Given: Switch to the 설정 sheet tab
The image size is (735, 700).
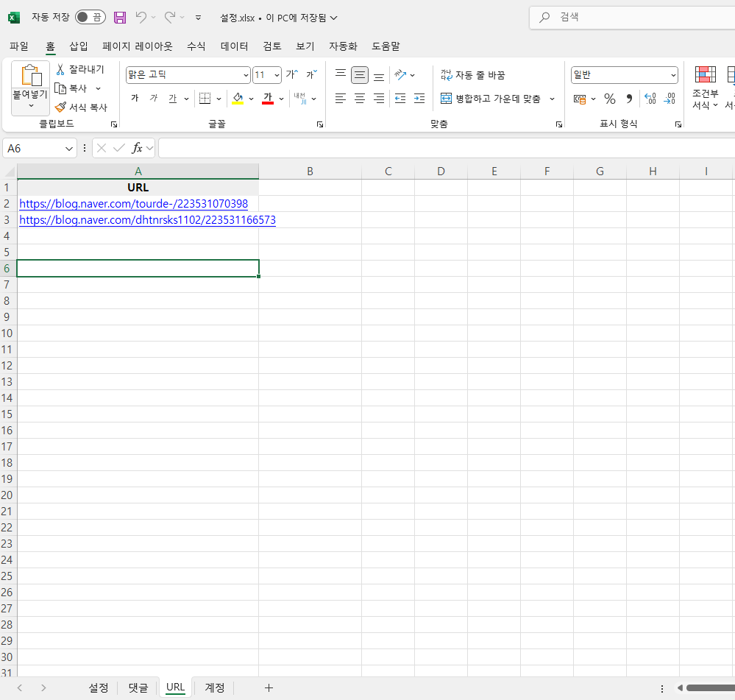Looking at the screenshot, I should tap(99, 687).
